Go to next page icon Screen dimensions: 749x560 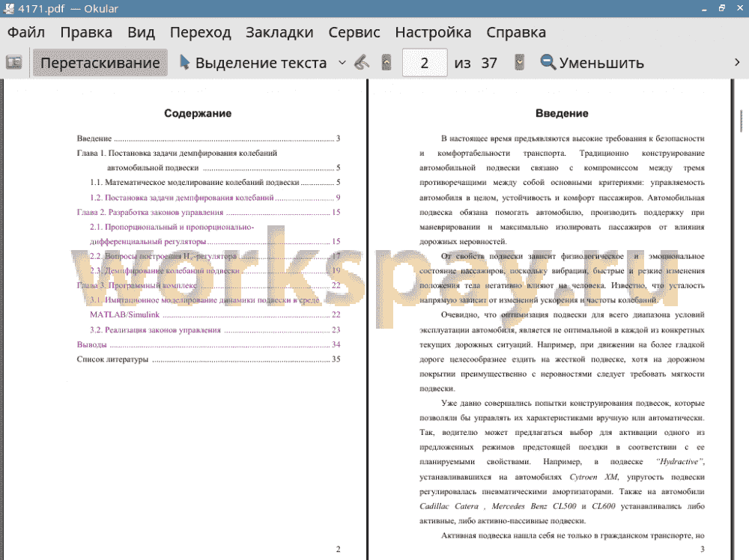click(x=519, y=63)
